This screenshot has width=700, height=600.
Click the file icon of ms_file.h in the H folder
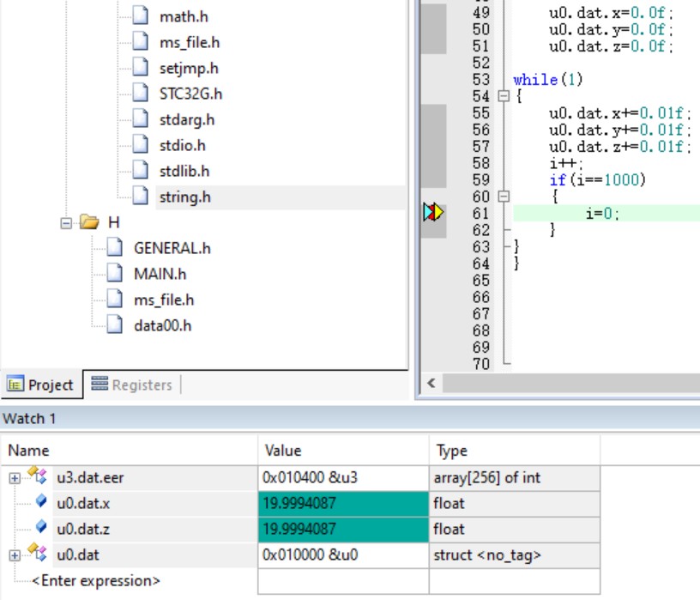115,299
